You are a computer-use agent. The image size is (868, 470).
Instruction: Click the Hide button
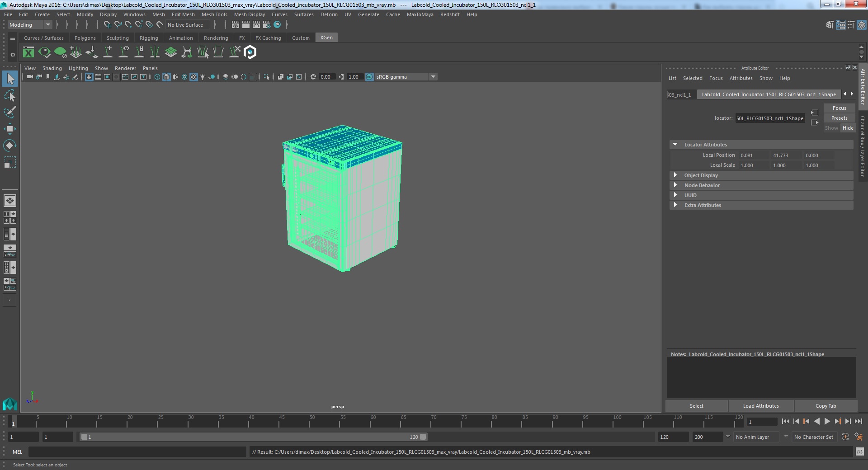pos(848,128)
